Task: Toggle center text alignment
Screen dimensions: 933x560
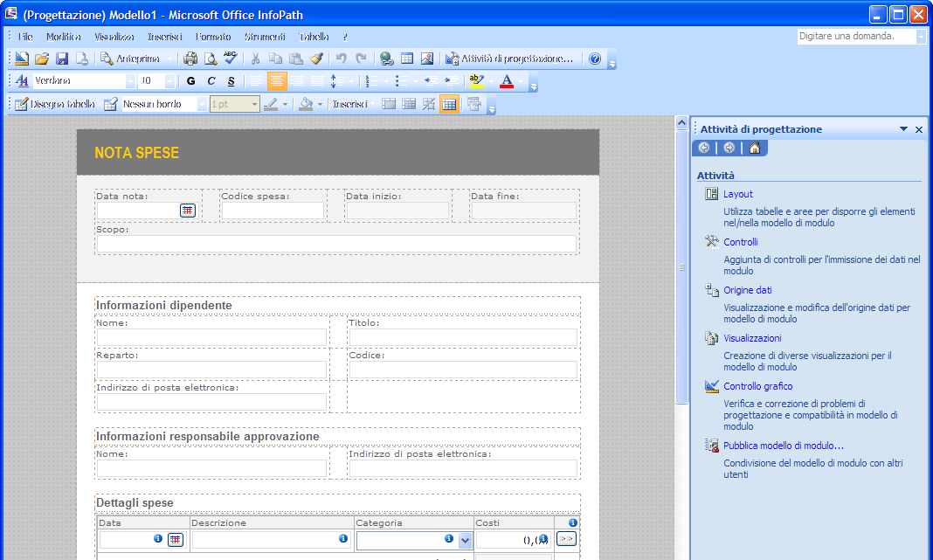Action: (277, 81)
